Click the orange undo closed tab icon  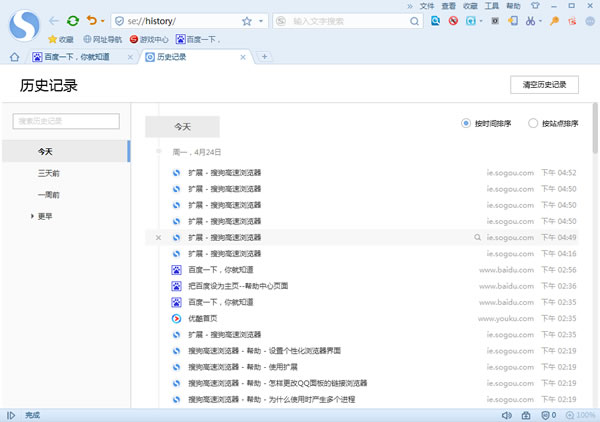pyautogui.click(x=91, y=20)
